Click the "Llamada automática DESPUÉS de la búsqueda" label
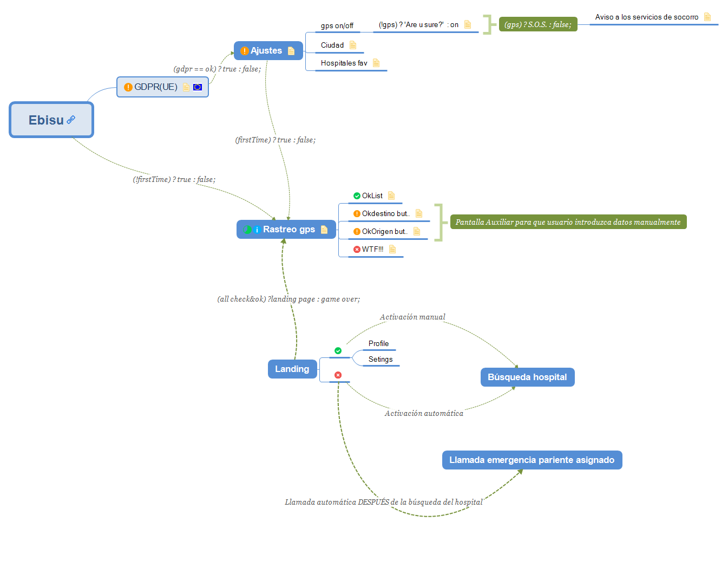Screen dimensions: 728x587 click(384, 503)
